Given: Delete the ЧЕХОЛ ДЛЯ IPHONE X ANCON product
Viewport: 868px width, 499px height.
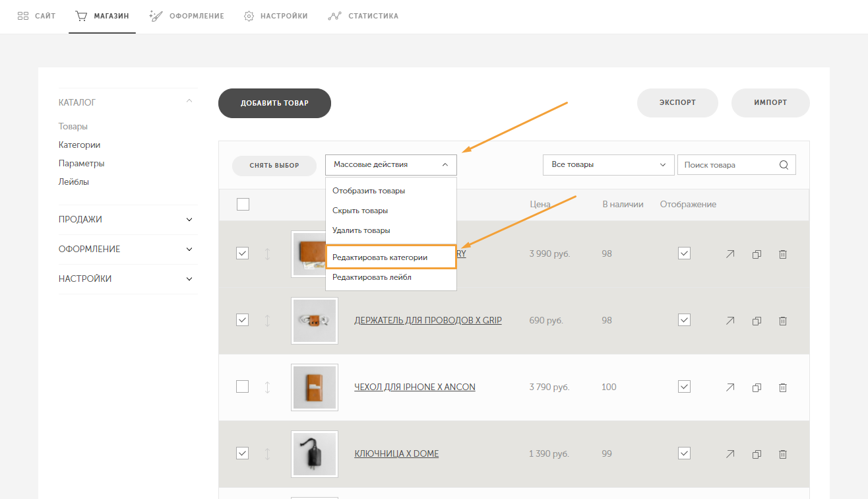Looking at the screenshot, I should pos(783,387).
